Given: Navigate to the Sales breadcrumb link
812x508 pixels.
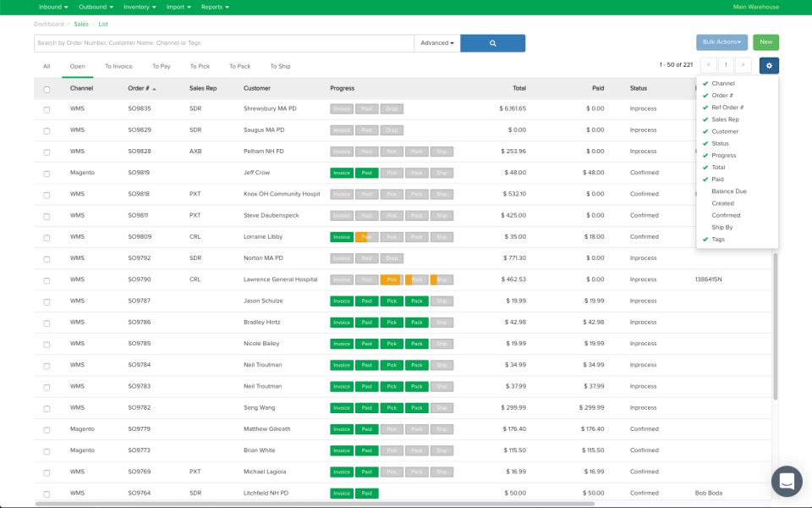Looking at the screenshot, I should point(80,24).
